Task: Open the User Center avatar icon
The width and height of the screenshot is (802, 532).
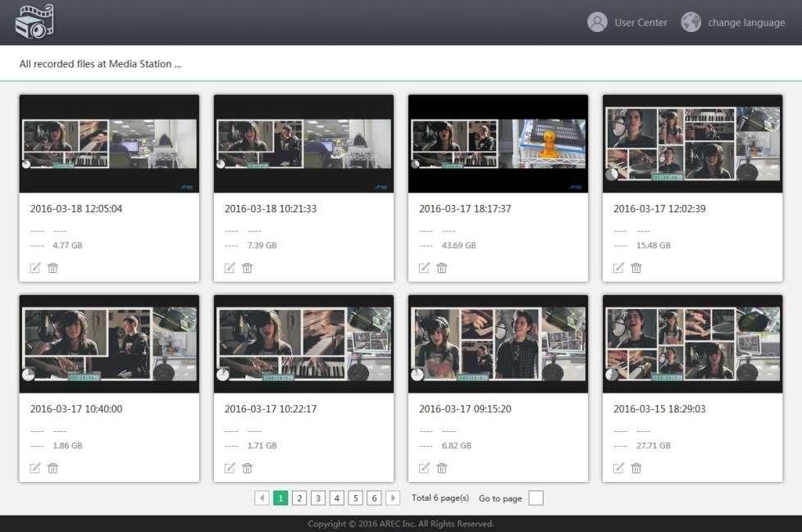Action: click(597, 22)
